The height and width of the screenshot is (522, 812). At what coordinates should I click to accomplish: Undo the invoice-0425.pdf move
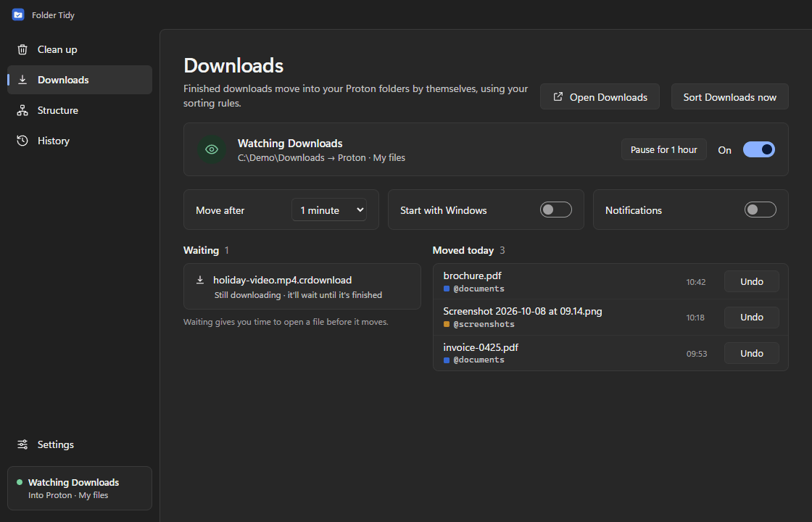coord(751,353)
